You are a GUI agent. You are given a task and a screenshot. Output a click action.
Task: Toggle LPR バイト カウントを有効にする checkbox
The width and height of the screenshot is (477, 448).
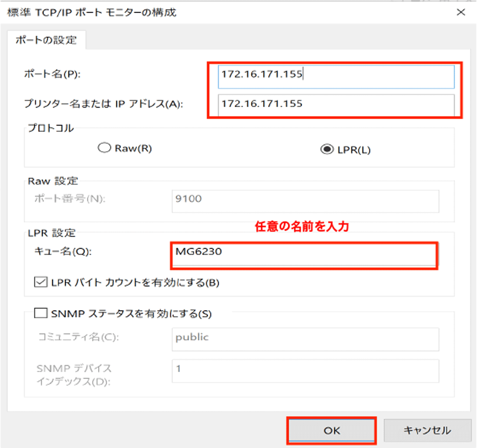point(41,282)
